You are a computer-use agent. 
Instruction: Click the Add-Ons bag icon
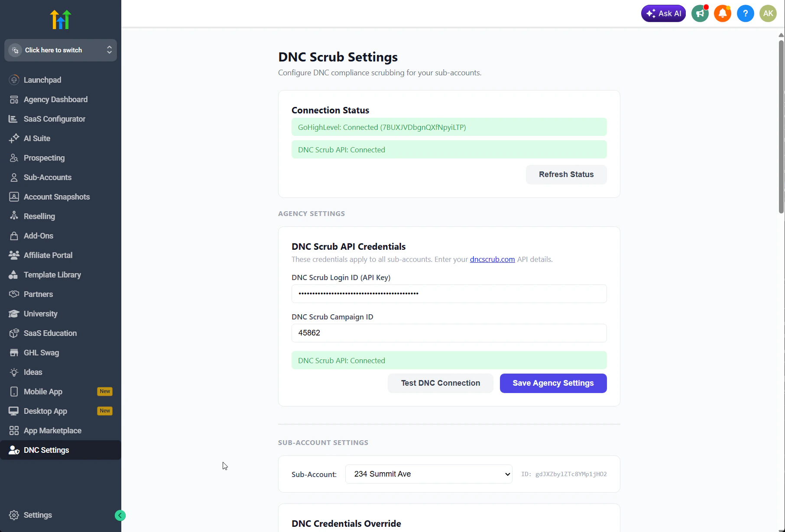(x=14, y=235)
